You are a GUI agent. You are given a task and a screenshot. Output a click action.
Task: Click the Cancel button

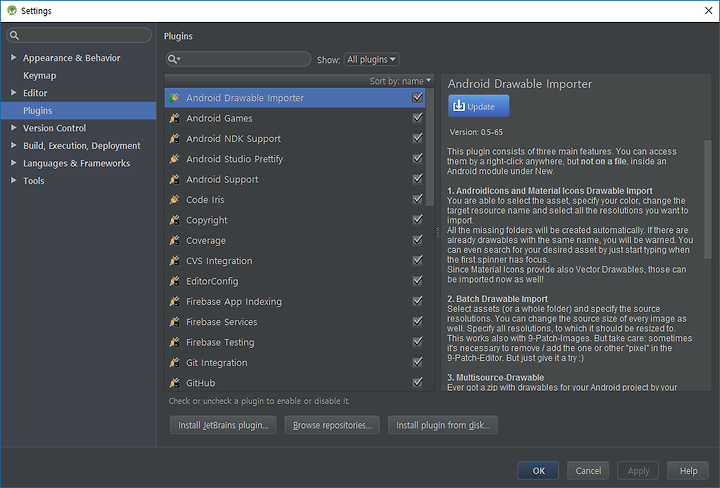588,471
